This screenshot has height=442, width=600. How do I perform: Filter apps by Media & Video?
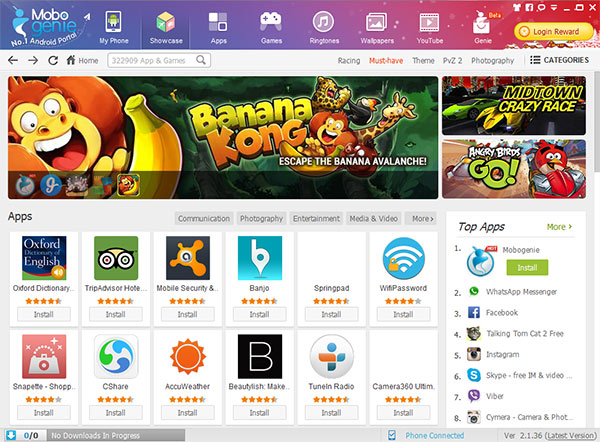point(374,219)
